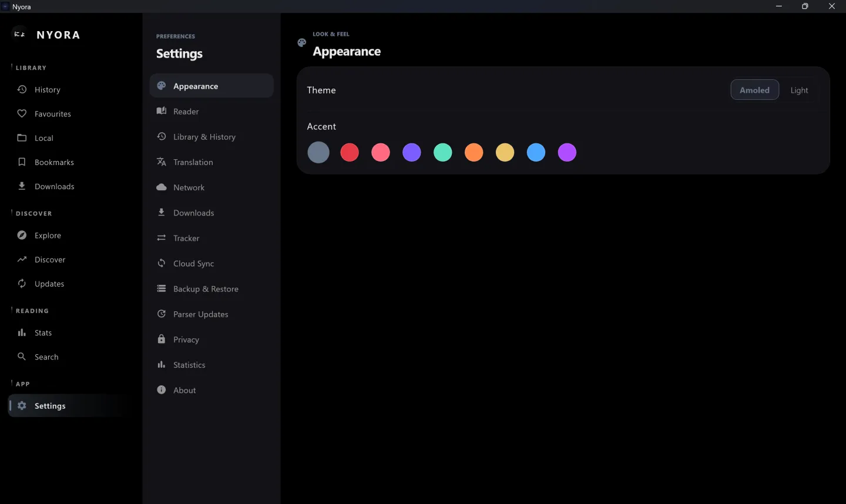Minimize the Nyora window
Screen dimensions: 846x504
[x=779, y=6]
